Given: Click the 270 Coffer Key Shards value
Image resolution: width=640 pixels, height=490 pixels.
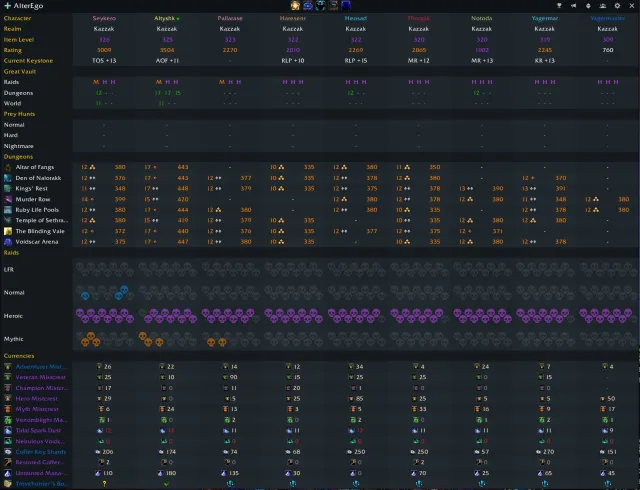Looking at the screenshot, I should tap(549, 452).
